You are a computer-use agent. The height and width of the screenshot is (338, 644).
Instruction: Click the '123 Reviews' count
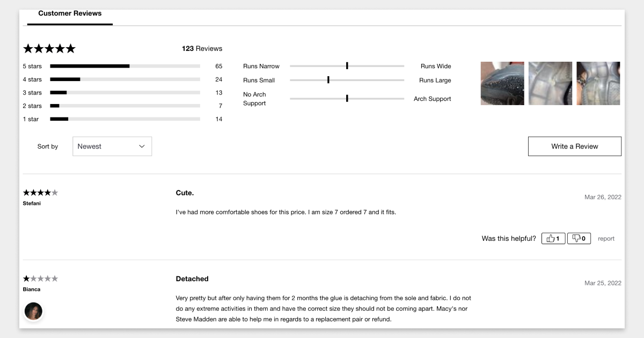(x=202, y=48)
